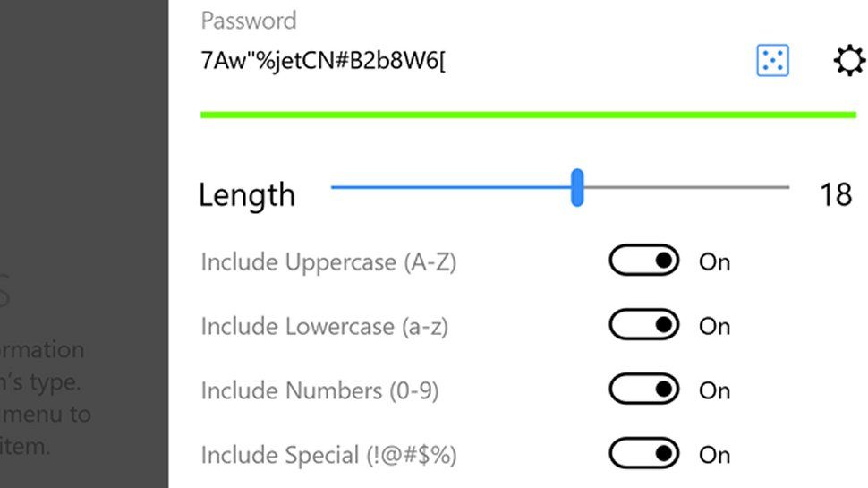Click the "Password" field caption
868x488 pixels.
point(248,21)
